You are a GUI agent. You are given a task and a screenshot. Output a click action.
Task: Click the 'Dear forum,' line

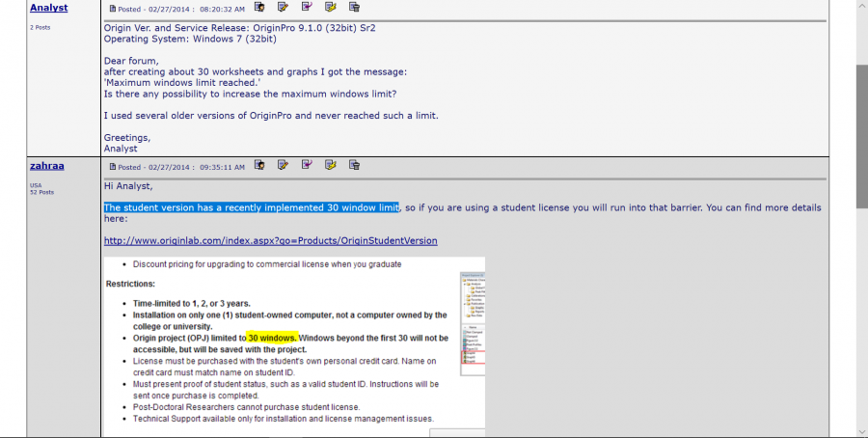click(x=131, y=61)
